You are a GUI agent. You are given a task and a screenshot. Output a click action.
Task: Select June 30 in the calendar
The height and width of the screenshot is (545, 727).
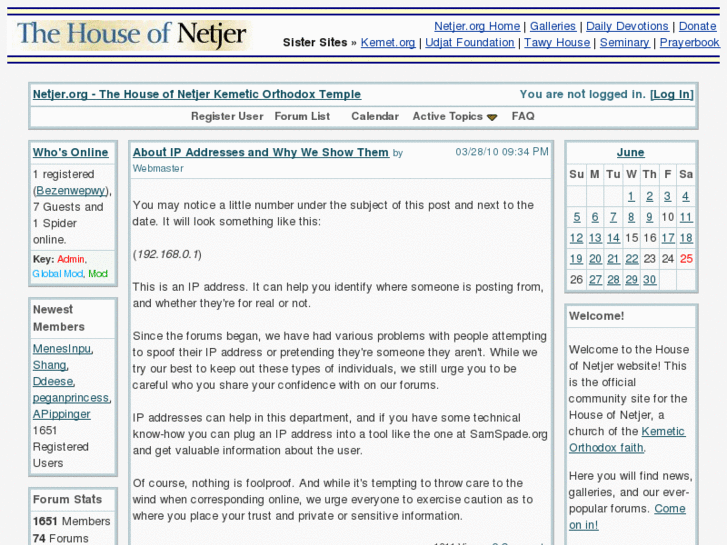[650, 280]
